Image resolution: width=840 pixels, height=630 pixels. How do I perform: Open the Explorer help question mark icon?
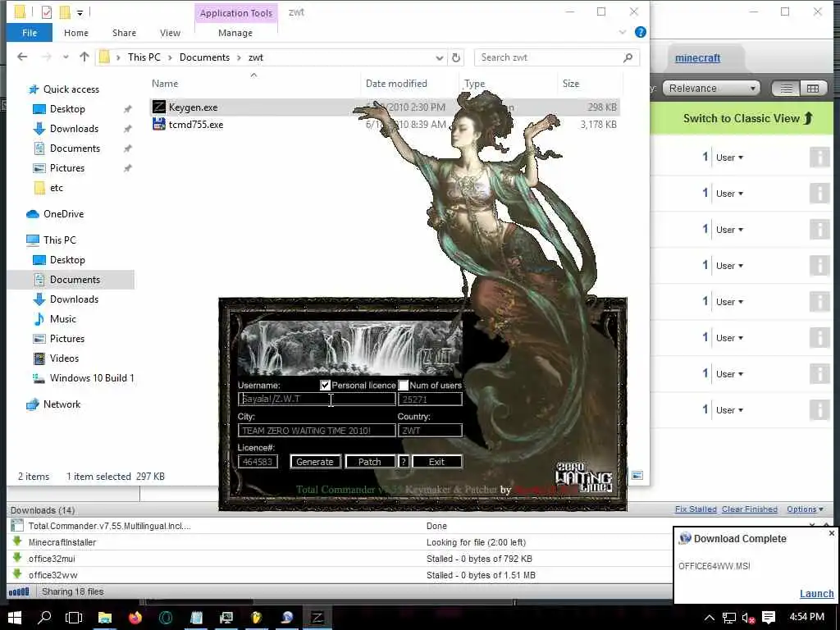pyautogui.click(x=640, y=32)
